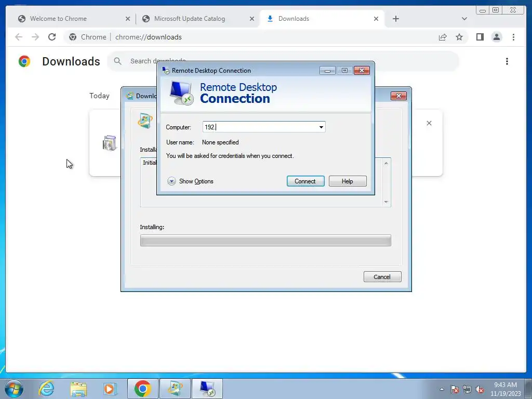Select Remote Desktop taskbar button
Image resolution: width=532 pixels, height=399 pixels.
pyautogui.click(x=207, y=389)
